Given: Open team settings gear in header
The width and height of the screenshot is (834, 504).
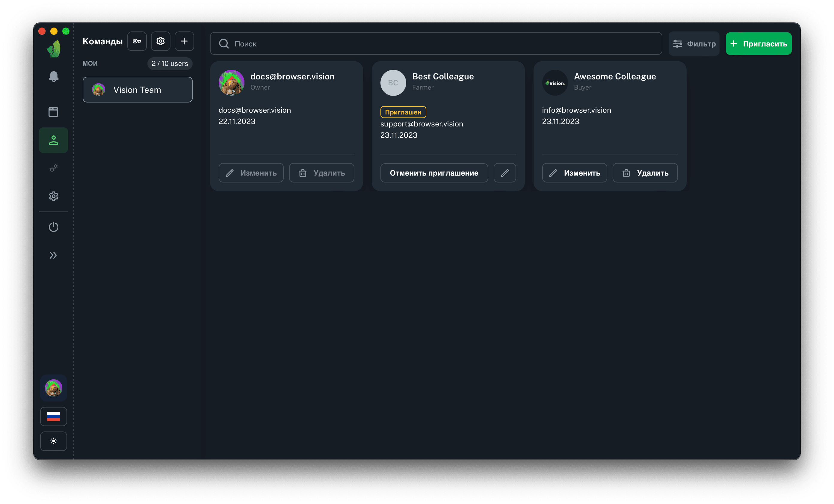Looking at the screenshot, I should click(x=161, y=41).
